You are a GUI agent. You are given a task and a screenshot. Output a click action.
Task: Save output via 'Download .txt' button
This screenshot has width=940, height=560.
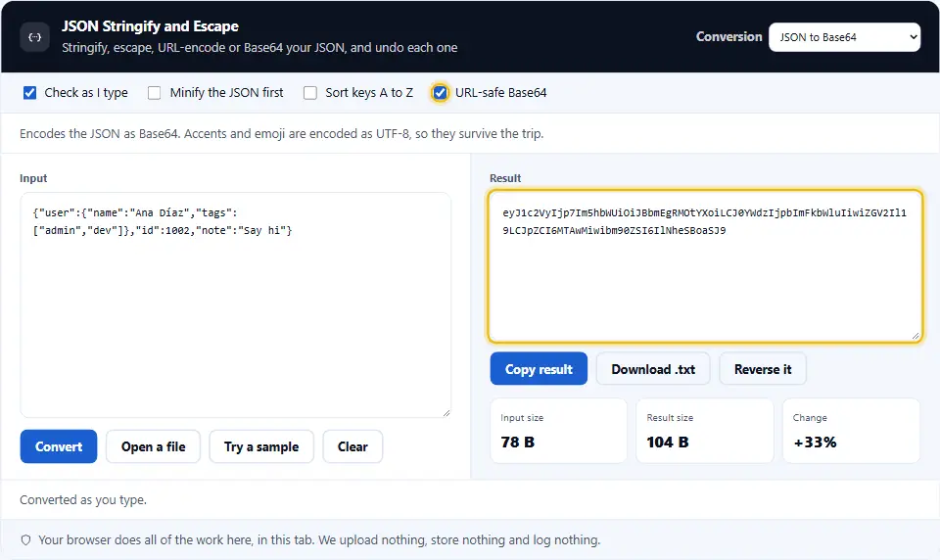(x=653, y=369)
